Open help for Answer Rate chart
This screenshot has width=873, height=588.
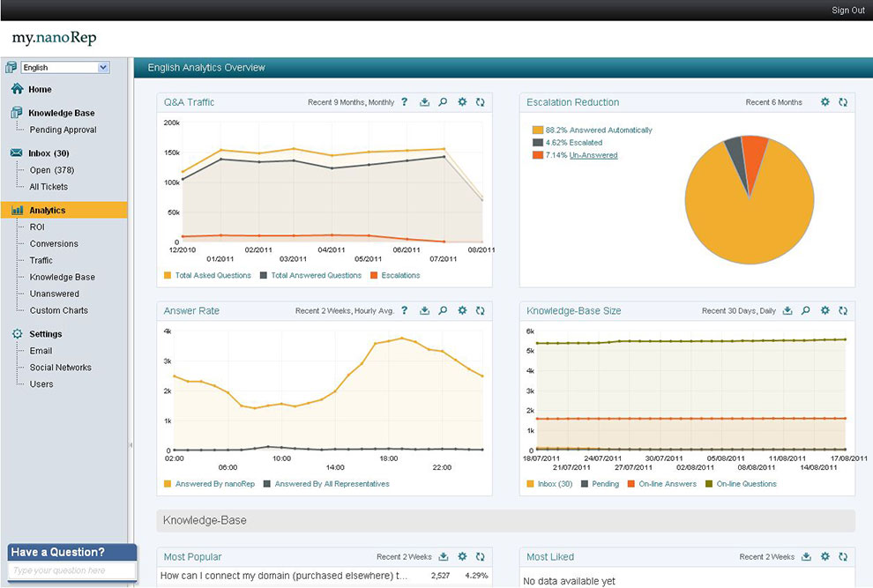(x=405, y=310)
